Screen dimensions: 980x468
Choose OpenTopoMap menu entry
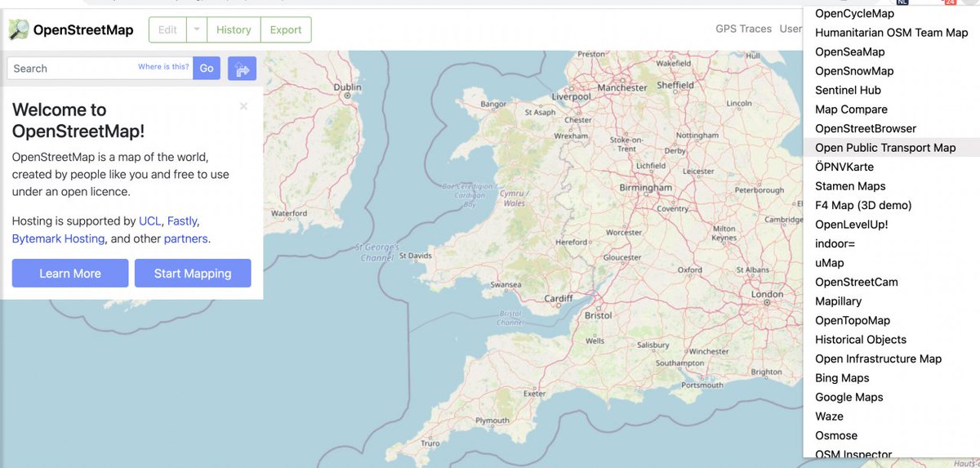pyautogui.click(x=892, y=320)
